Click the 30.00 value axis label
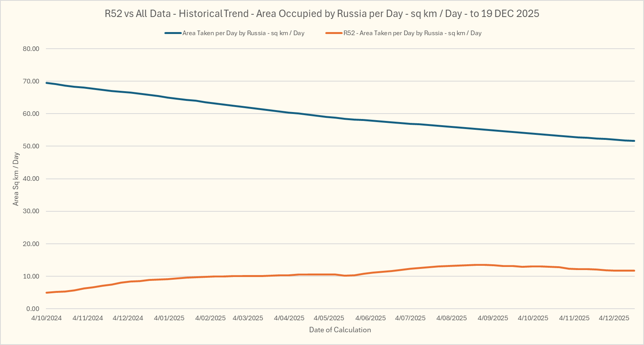644x345 pixels. coord(31,211)
